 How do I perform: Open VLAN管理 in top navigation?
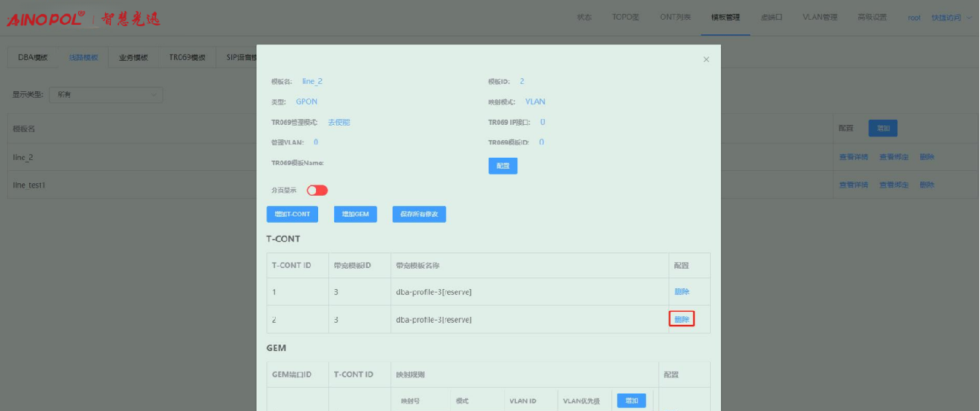point(819,18)
